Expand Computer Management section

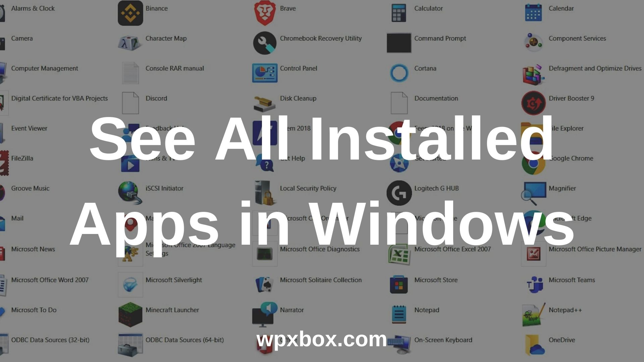point(45,68)
